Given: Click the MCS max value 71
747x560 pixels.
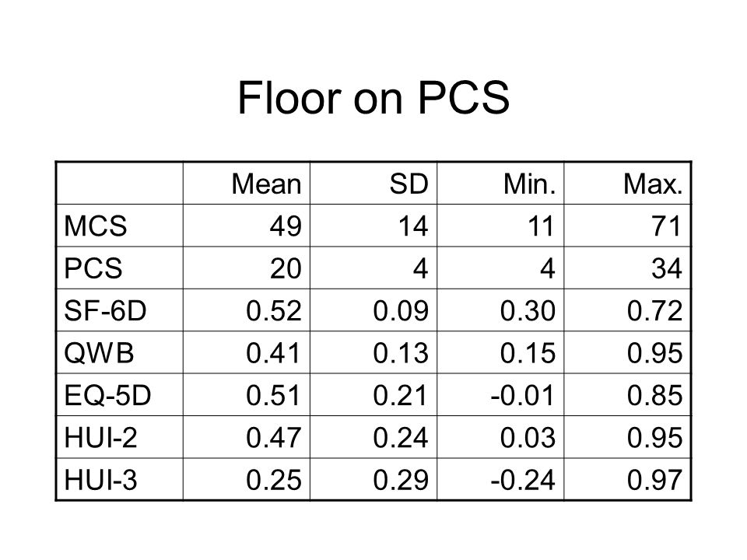Looking at the screenshot, I should (667, 226).
